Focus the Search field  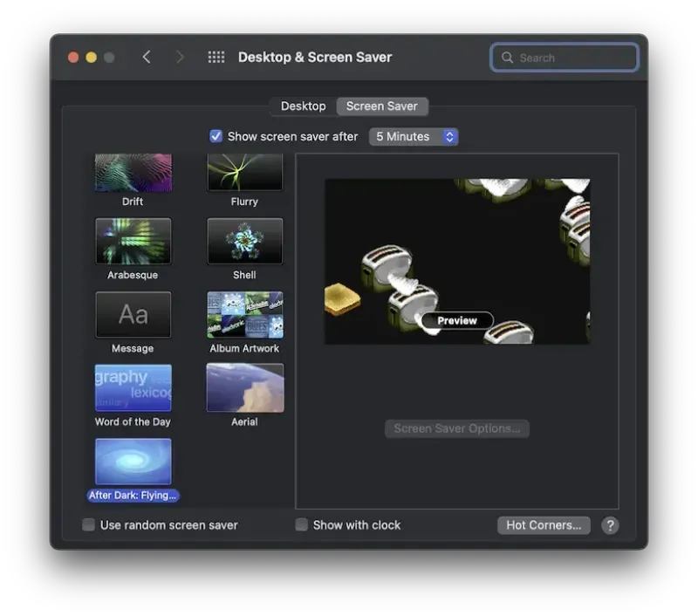coord(565,58)
